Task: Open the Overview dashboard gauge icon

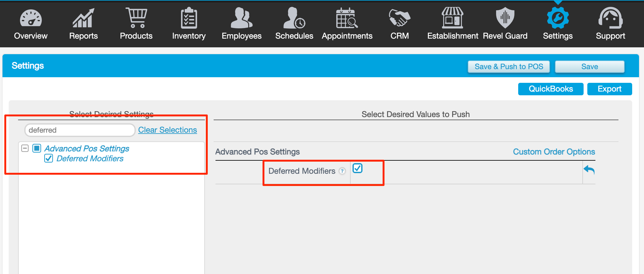Action: coord(31,18)
